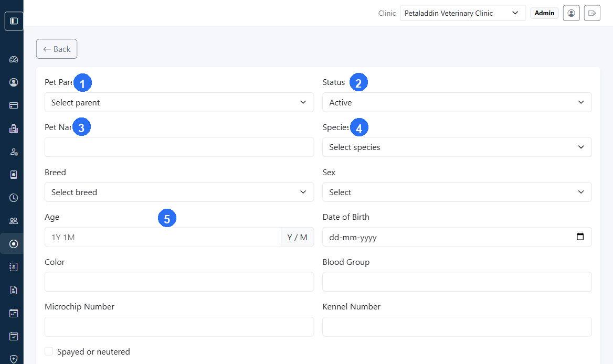Expand the Select parent dropdown
The width and height of the screenshot is (613, 364).
click(179, 102)
